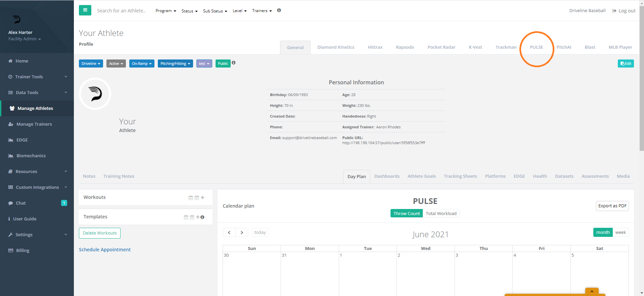Open the Trainers filter dropdown

262,11
